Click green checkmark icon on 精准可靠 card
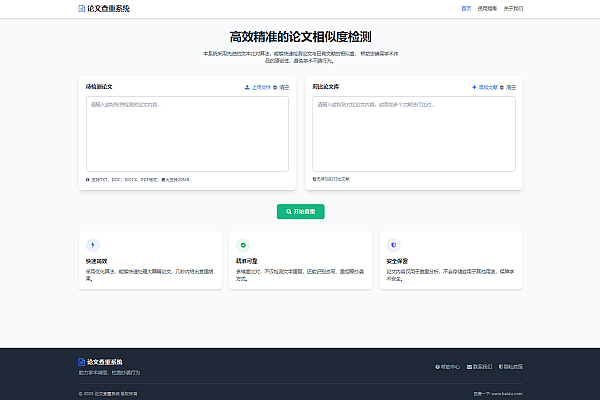The image size is (600, 400). click(243, 245)
